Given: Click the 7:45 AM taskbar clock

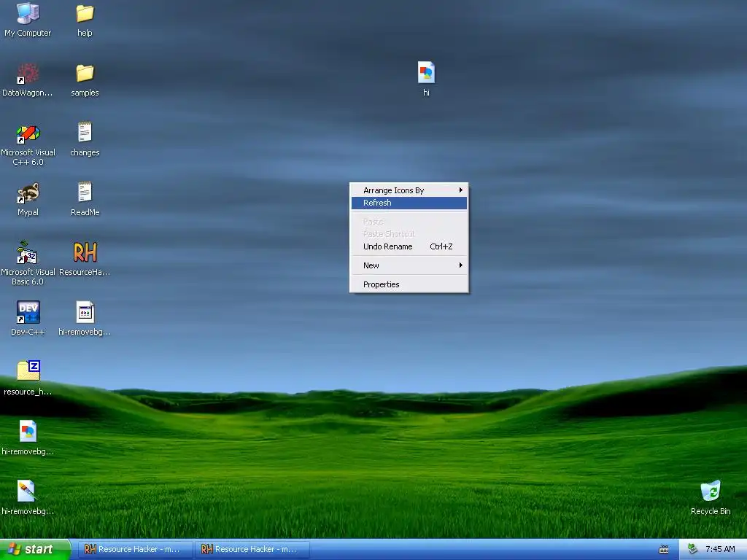Looking at the screenshot, I should click(x=720, y=550).
